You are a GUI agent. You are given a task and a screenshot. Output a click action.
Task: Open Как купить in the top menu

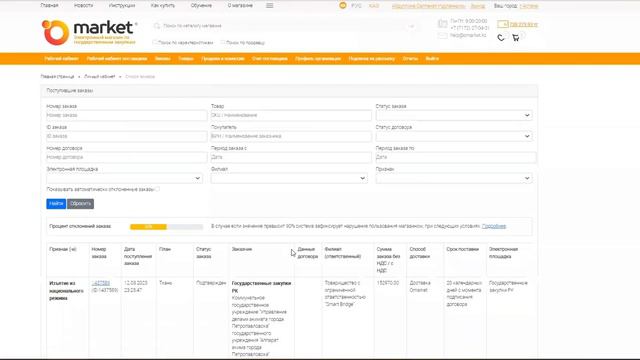pos(162,6)
